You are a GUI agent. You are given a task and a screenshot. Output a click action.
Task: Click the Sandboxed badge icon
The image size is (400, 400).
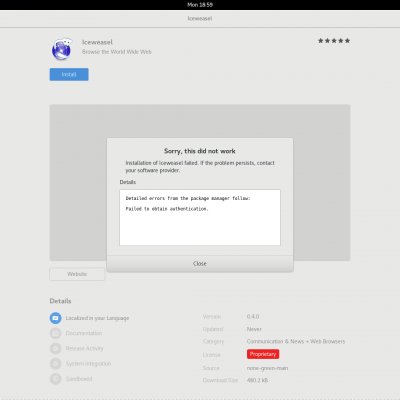pos(56,379)
